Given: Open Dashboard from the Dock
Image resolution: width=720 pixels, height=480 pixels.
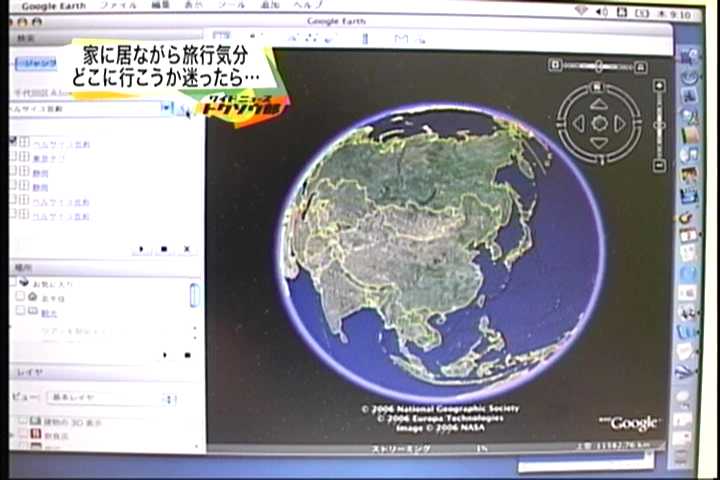Looking at the screenshot, I should 689,77.
